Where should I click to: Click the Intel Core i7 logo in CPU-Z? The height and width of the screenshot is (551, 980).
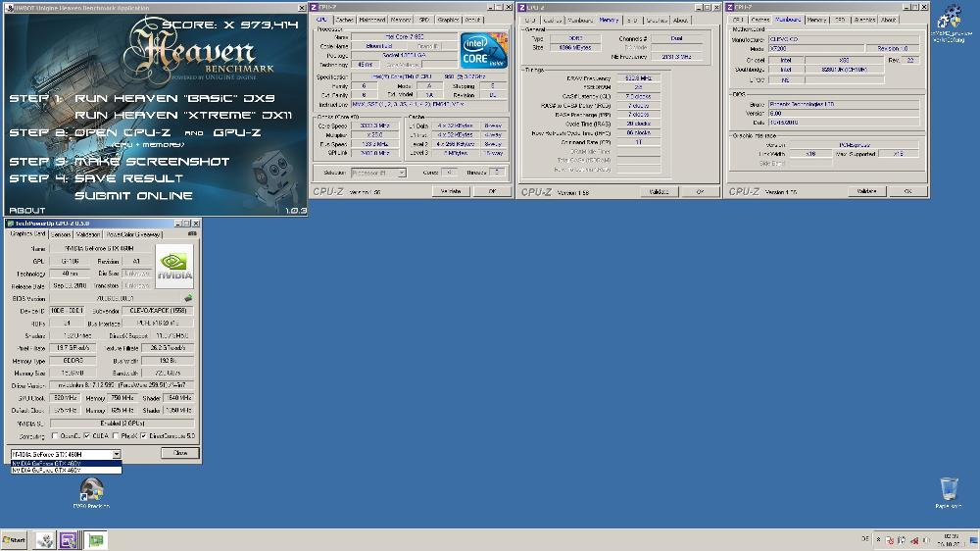pos(484,51)
